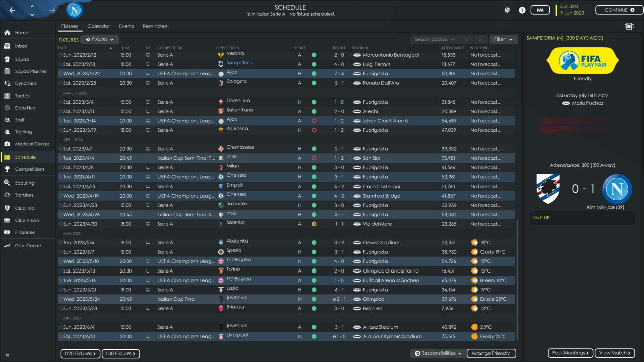Select Transfers in the sidebar
The height and width of the screenshot is (362, 644).
coord(28,195)
